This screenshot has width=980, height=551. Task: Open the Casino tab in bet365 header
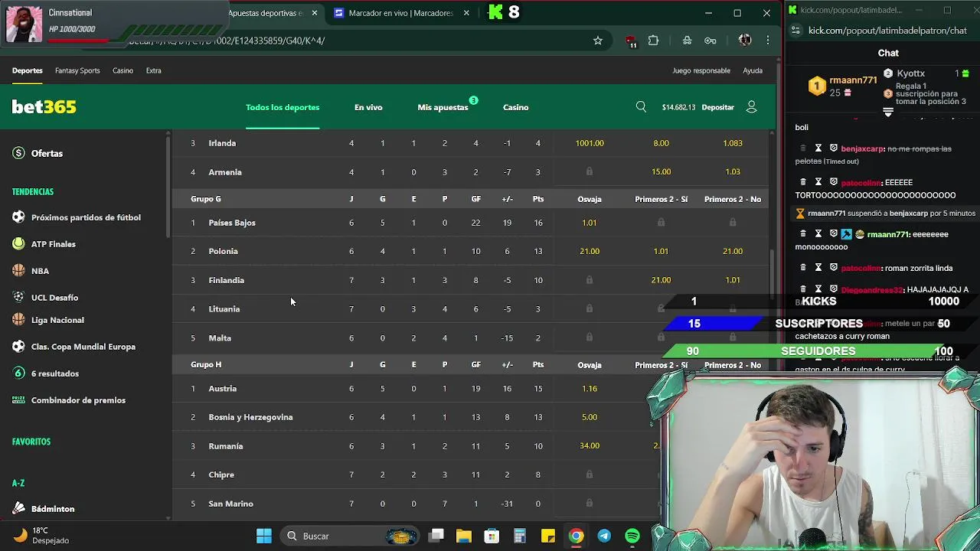515,107
